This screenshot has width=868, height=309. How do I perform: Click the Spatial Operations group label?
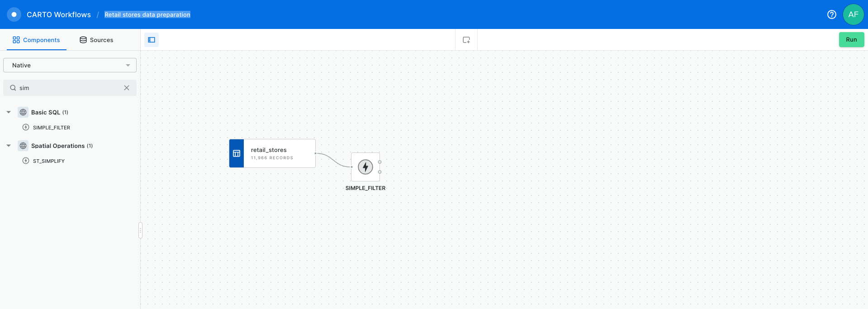58,146
